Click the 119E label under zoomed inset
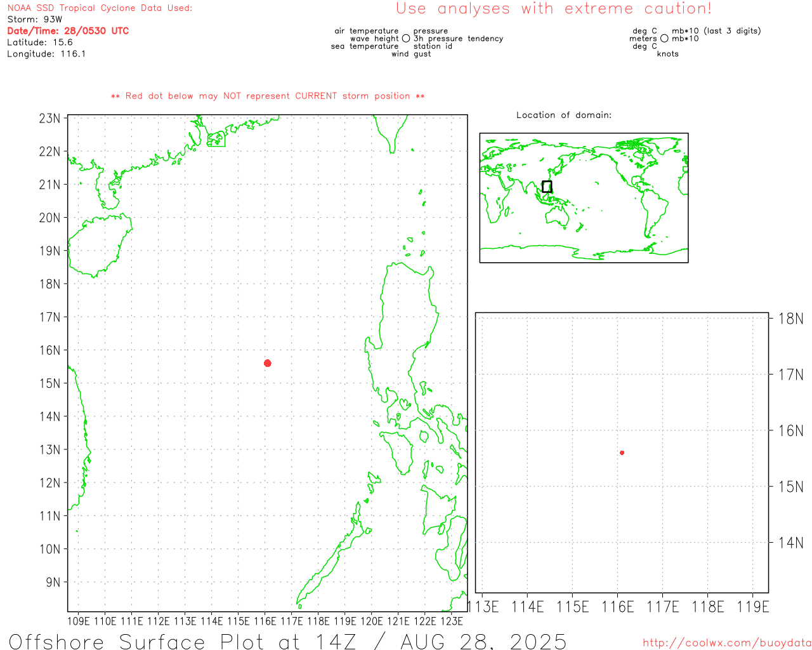The height and width of the screenshot is (650, 812). coord(753,607)
